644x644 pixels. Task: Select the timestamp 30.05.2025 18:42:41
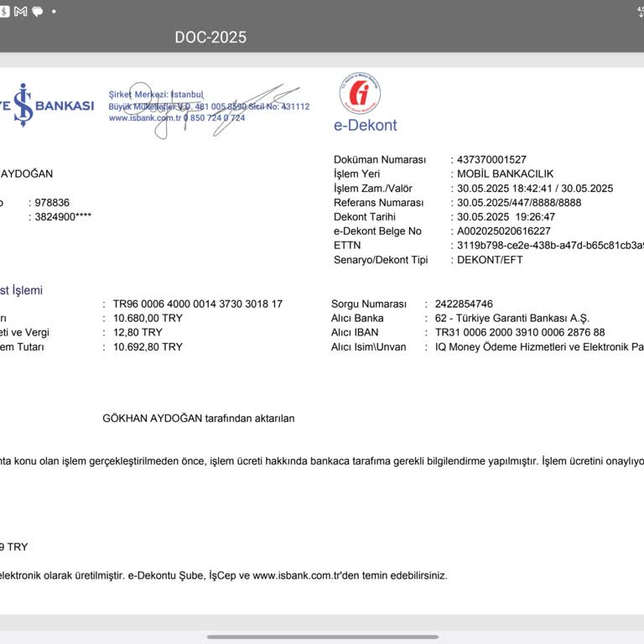[x=504, y=188]
